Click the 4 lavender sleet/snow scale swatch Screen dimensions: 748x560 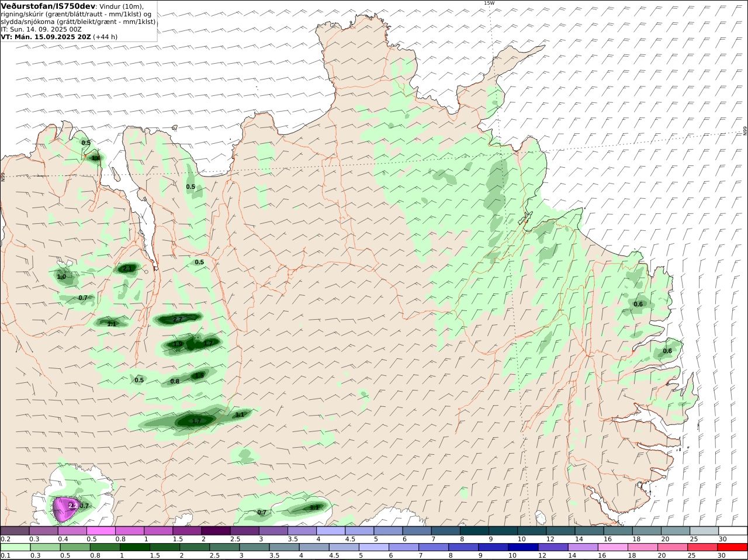click(331, 530)
